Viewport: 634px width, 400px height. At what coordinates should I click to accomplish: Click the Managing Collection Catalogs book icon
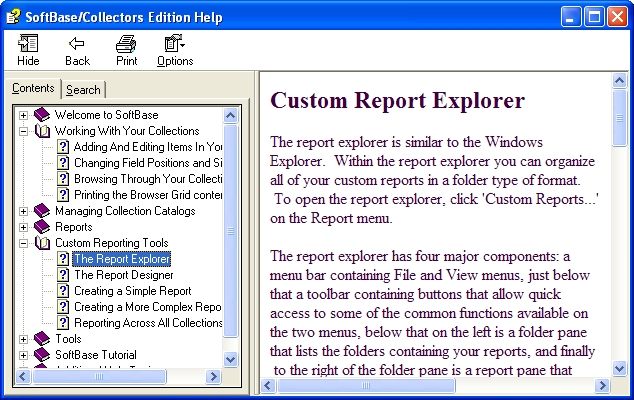tap(42, 211)
